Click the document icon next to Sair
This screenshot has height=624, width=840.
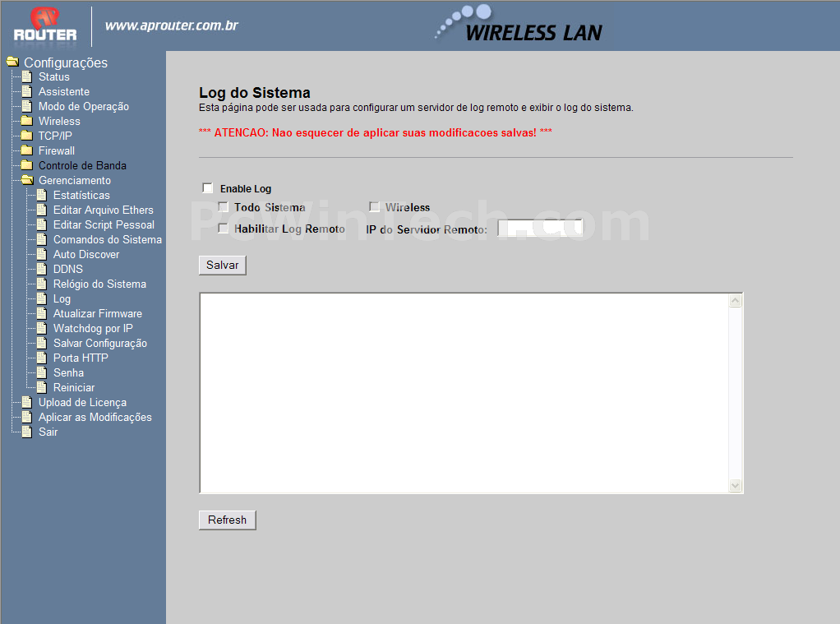point(27,432)
